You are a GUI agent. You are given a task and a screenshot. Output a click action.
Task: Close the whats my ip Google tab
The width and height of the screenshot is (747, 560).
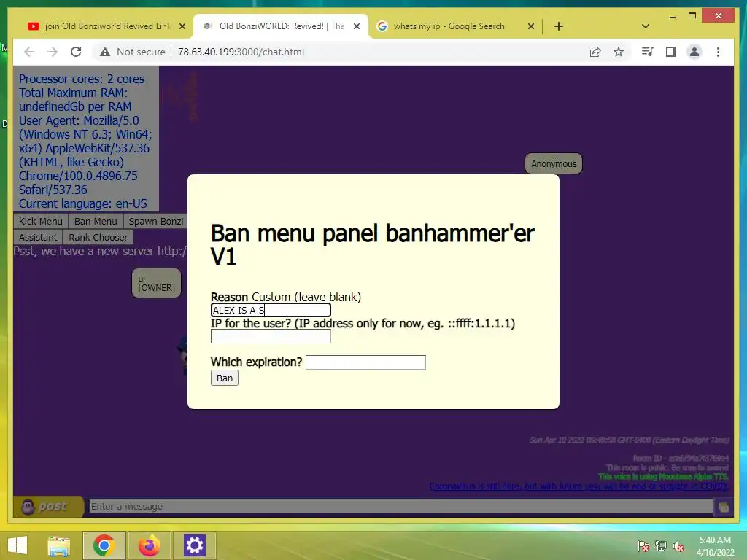click(531, 26)
